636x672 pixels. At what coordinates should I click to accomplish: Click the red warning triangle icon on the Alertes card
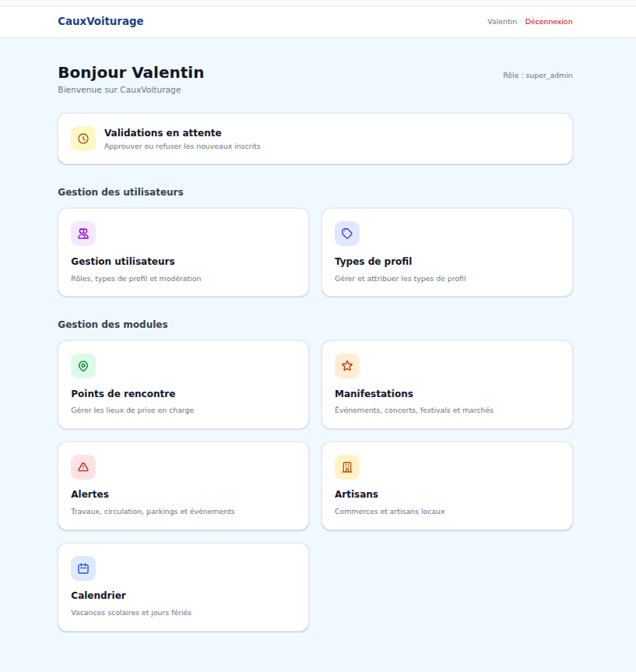coord(83,467)
